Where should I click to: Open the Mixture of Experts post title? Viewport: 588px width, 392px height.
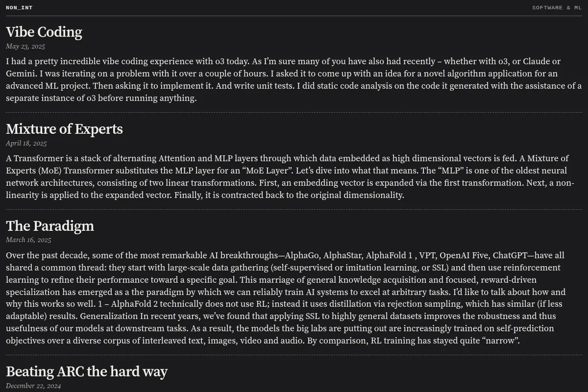(x=64, y=129)
